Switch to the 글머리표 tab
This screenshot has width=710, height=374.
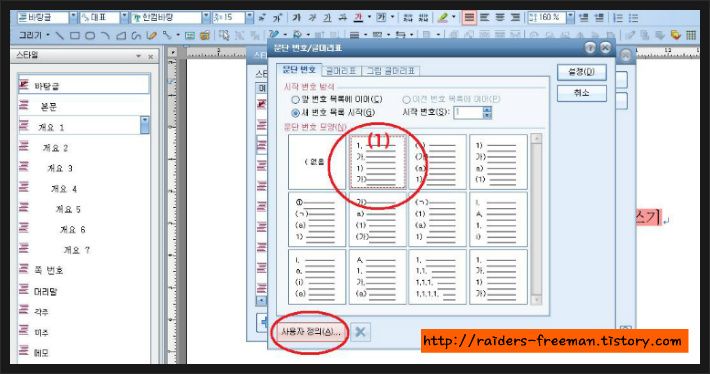pos(341,71)
